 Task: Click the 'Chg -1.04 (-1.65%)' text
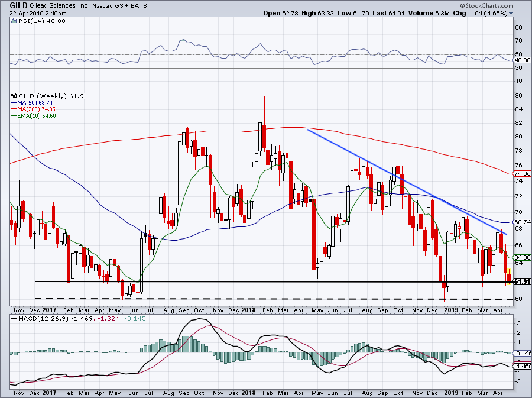(x=480, y=14)
